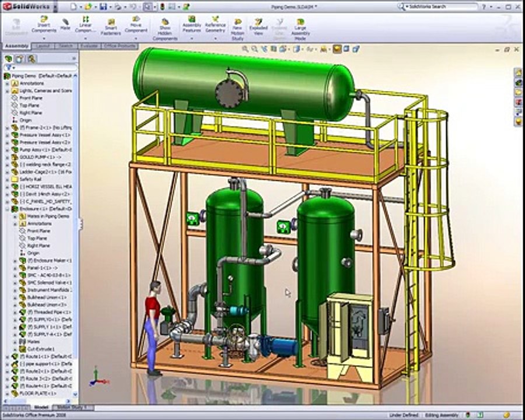Switch to the Office Products tab
This screenshot has height=420, width=525.
(x=120, y=46)
